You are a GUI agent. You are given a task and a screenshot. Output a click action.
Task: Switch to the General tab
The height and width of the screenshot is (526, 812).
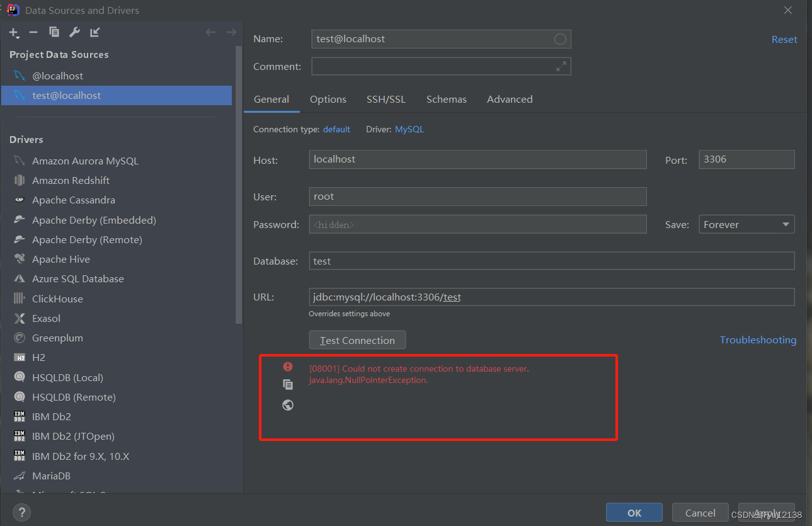pos(272,100)
